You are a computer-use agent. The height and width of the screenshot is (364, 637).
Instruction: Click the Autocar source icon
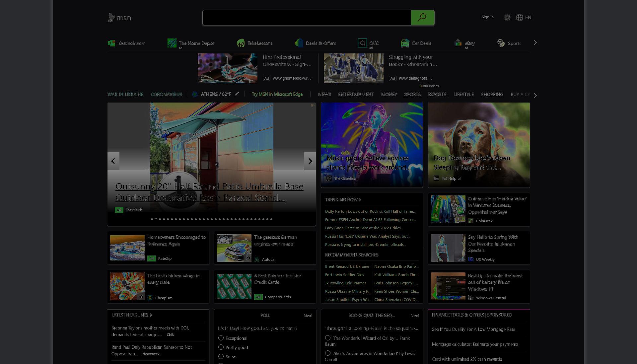[257, 259]
